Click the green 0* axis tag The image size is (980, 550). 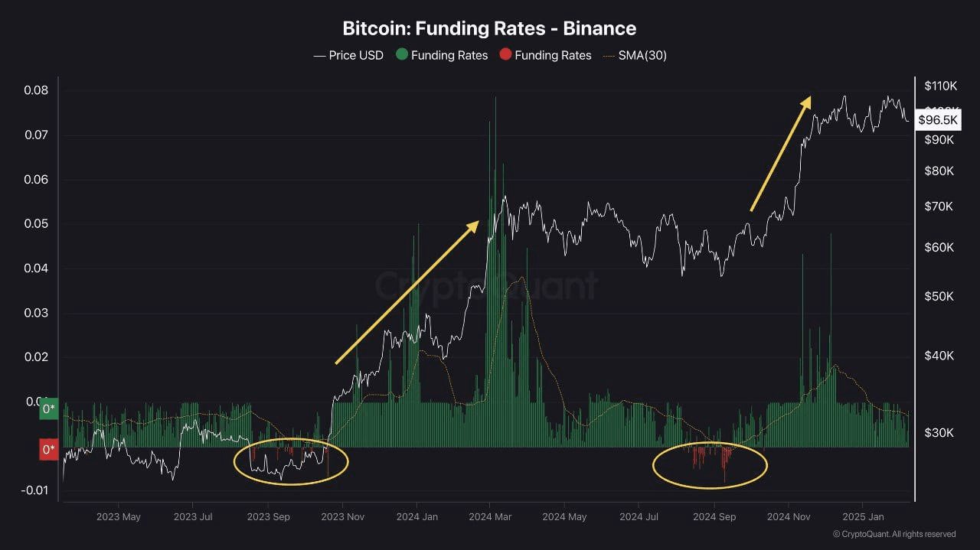click(x=49, y=409)
